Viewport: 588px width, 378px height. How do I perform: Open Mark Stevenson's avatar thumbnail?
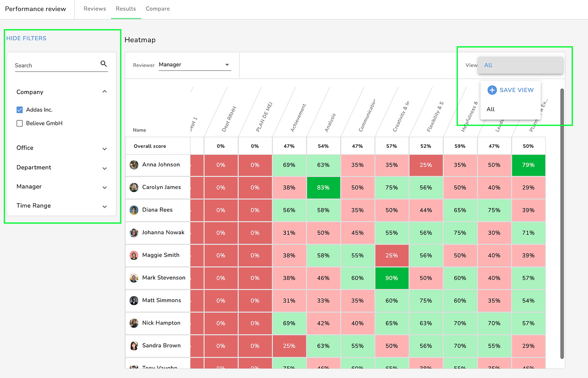[134, 278]
